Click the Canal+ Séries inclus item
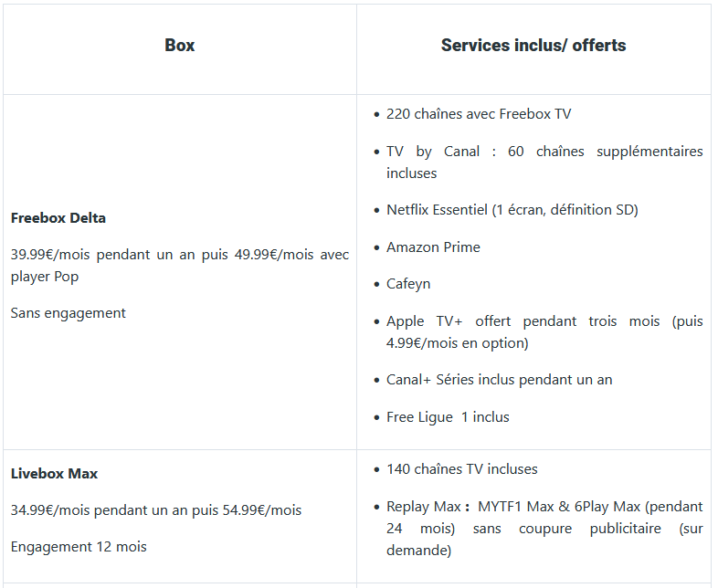The height and width of the screenshot is (588, 718). (x=499, y=380)
